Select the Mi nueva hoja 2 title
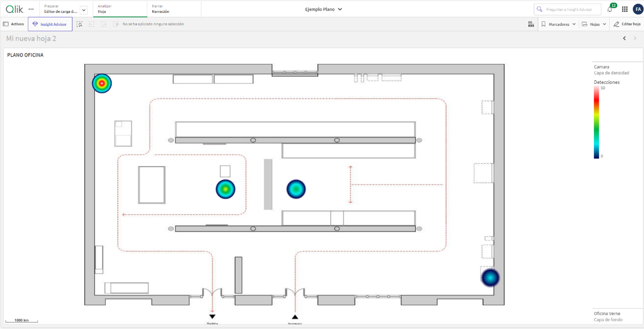Viewport: 644px width, 329px height. pyautogui.click(x=31, y=38)
